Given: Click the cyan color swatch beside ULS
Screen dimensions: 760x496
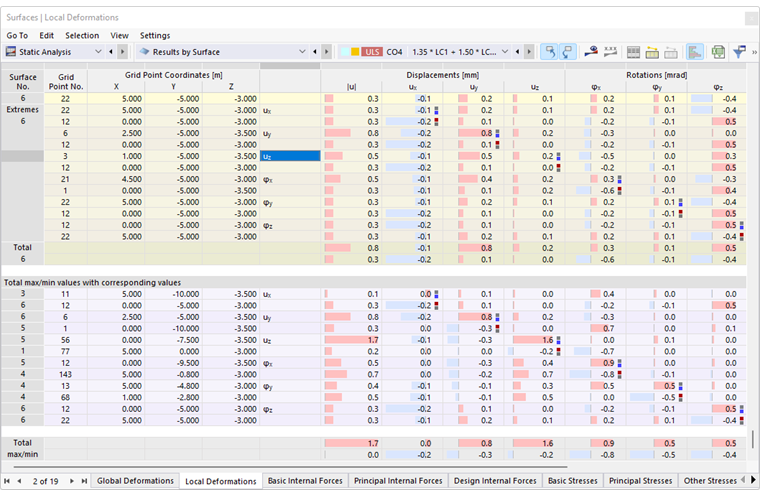Looking at the screenshot, I should pos(344,51).
